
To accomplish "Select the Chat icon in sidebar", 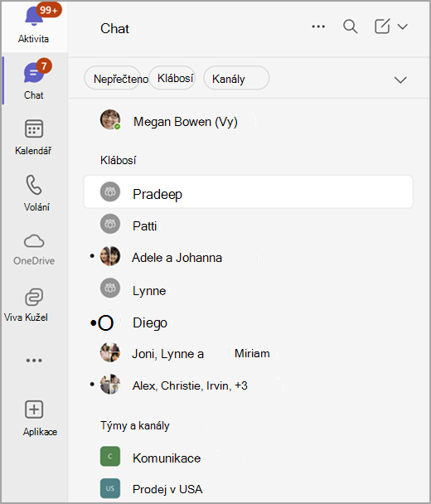I will point(33,73).
